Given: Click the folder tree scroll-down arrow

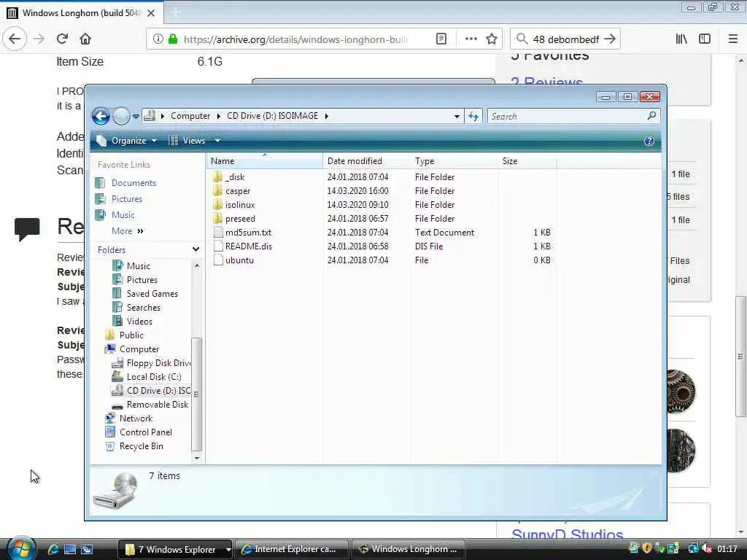Looking at the screenshot, I should click(x=197, y=458).
